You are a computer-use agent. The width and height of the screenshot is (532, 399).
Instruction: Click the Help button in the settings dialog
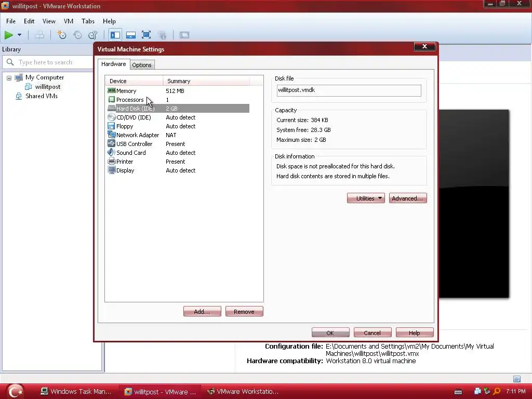(415, 333)
